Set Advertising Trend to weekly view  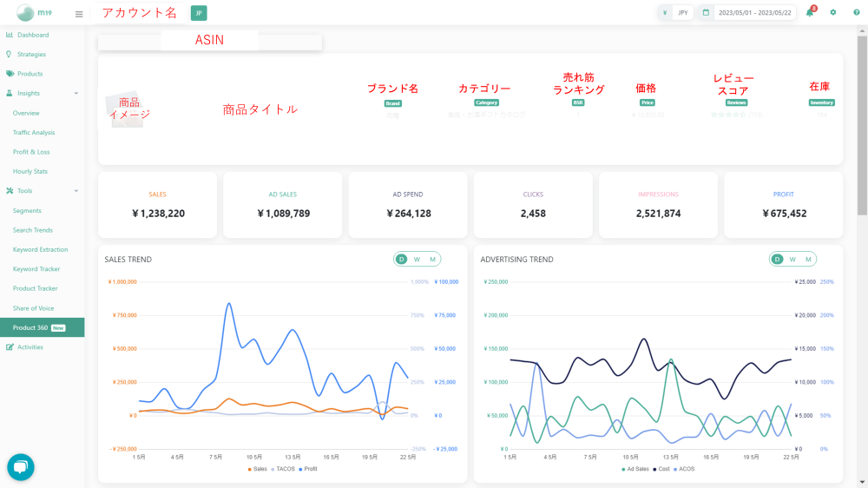[x=792, y=259]
